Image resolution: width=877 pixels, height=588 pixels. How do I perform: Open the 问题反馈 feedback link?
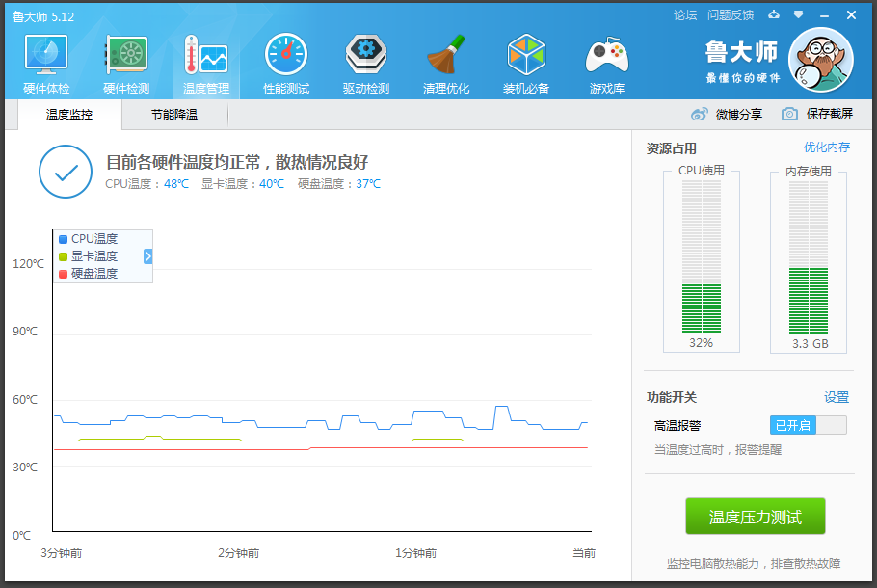click(x=731, y=15)
